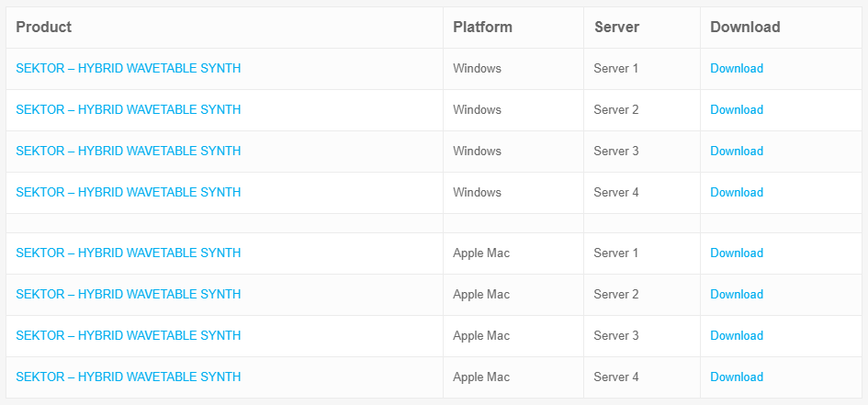
Task: Download Windows version from Server 4
Action: pyautogui.click(x=736, y=193)
